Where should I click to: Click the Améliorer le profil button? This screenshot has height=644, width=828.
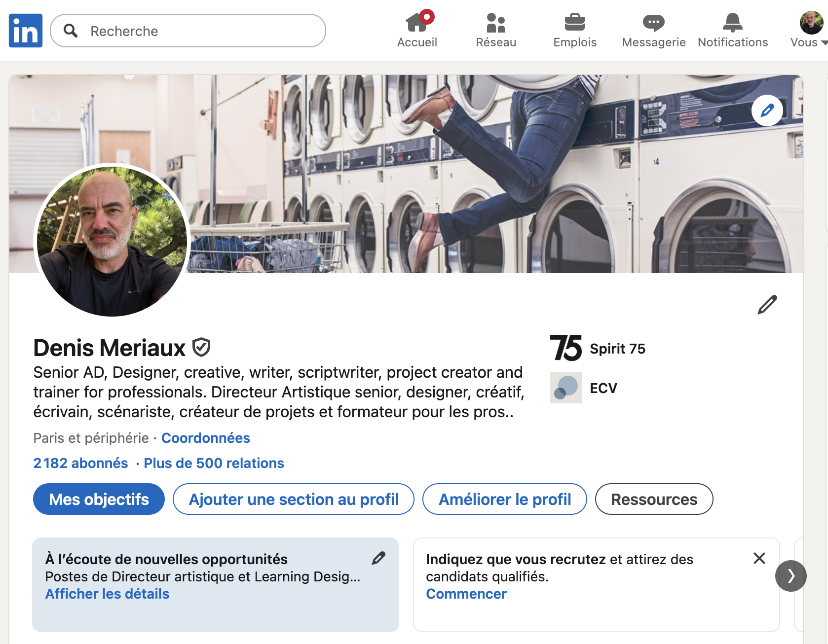pos(504,499)
